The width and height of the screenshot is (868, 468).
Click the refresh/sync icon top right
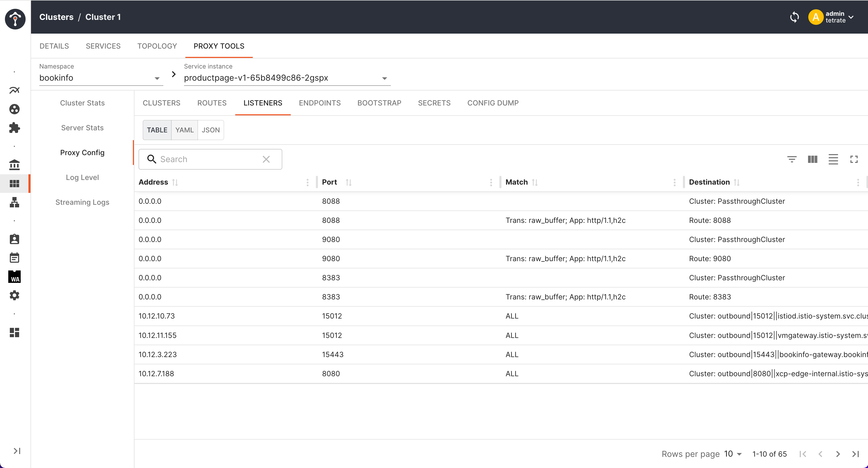click(795, 17)
